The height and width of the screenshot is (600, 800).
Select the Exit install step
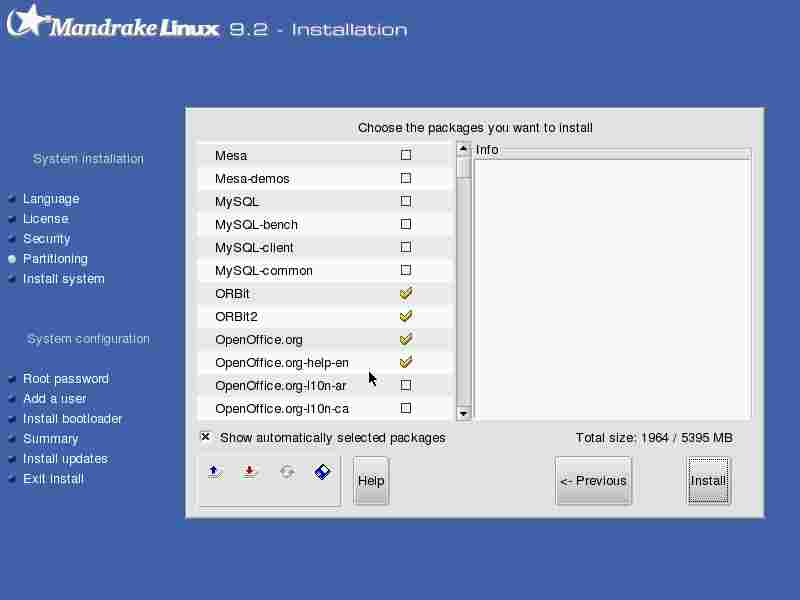click(x=53, y=479)
